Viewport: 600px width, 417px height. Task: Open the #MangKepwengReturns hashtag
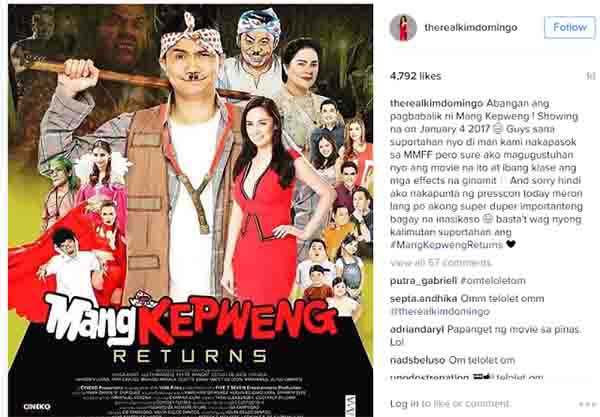pos(447,244)
